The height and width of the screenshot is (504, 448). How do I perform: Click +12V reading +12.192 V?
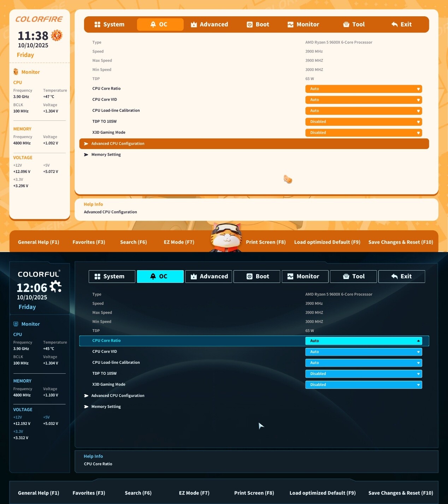[x=22, y=424]
